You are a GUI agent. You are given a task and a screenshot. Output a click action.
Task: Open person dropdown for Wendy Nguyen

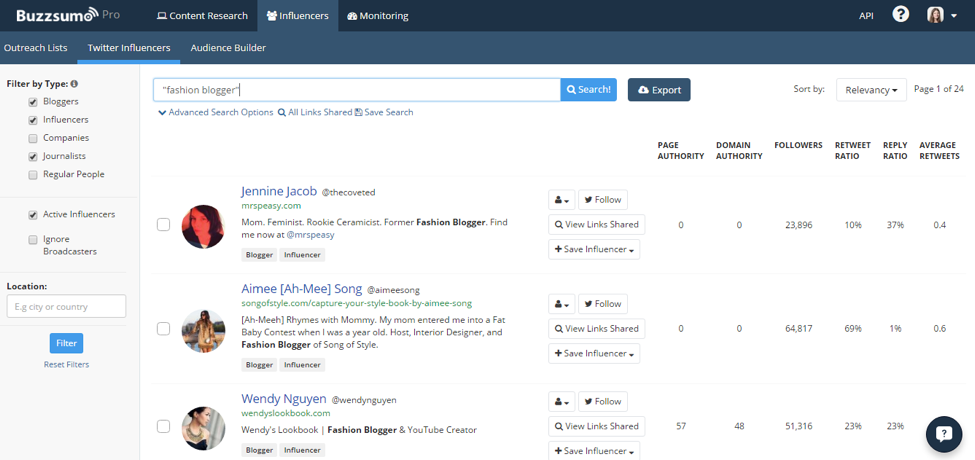pyautogui.click(x=561, y=402)
